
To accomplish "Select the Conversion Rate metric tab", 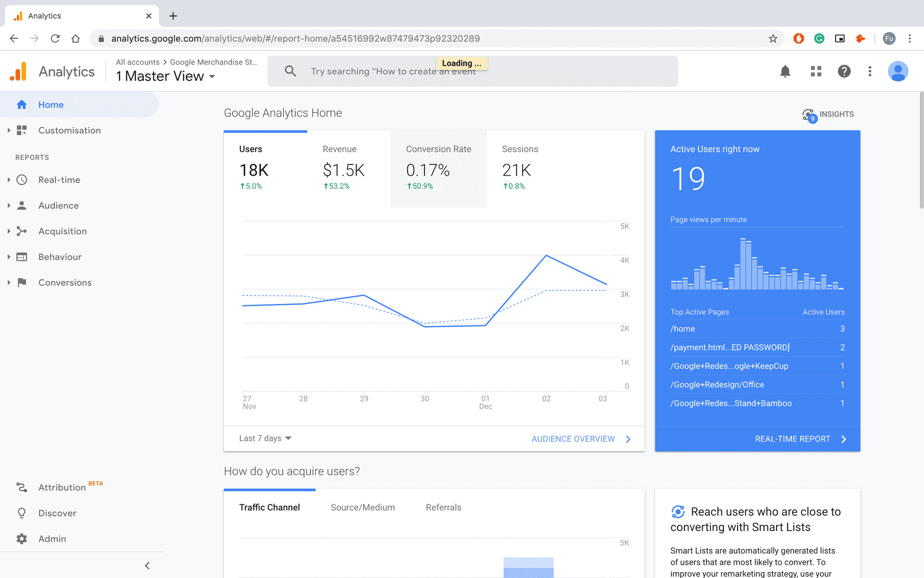I will (439, 169).
